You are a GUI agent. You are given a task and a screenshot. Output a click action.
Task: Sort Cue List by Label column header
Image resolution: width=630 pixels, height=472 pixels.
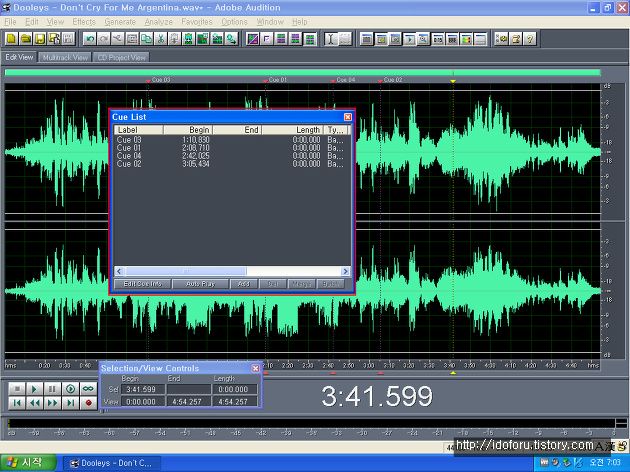(139, 130)
